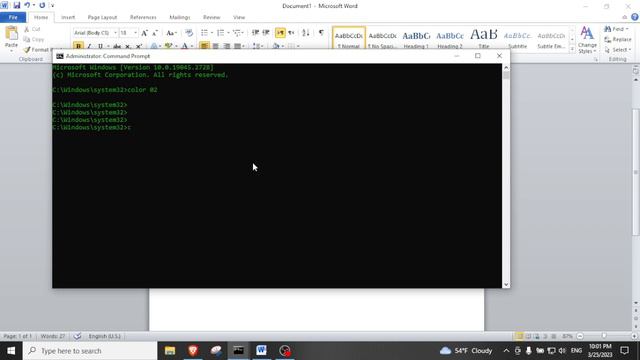The width and height of the screenshot is (640, 360).
Task: Click the Center alignment icon
Action: click(x=216, y=46)
